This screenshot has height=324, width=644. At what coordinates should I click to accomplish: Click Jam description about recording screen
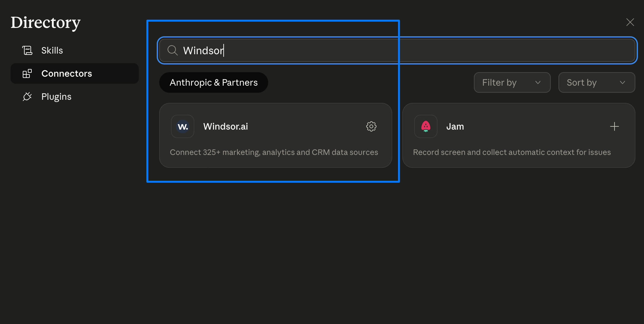[512, 152]
